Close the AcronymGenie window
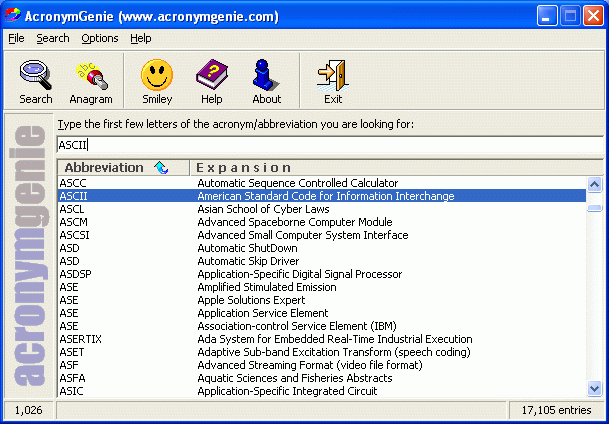 tap(593, 17)
